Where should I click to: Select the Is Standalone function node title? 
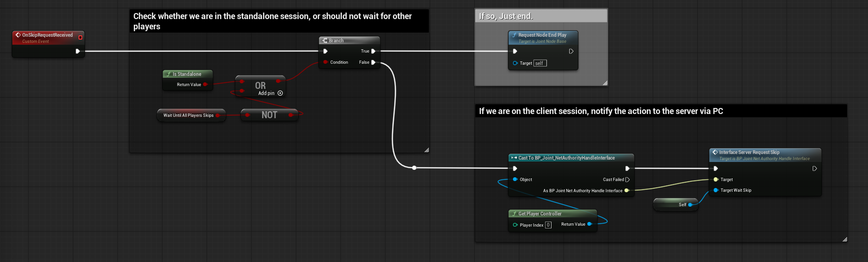tap(187, 74)
